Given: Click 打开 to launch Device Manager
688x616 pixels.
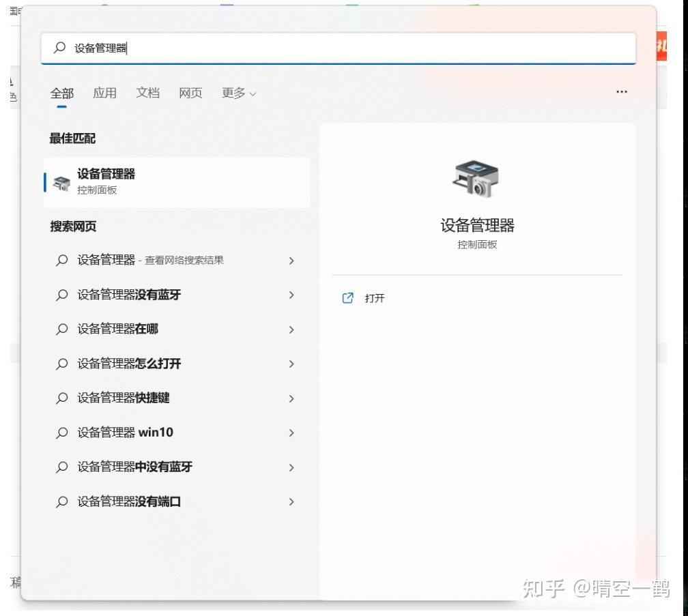Looking at the screenshot, I should [x=374, y=298].
